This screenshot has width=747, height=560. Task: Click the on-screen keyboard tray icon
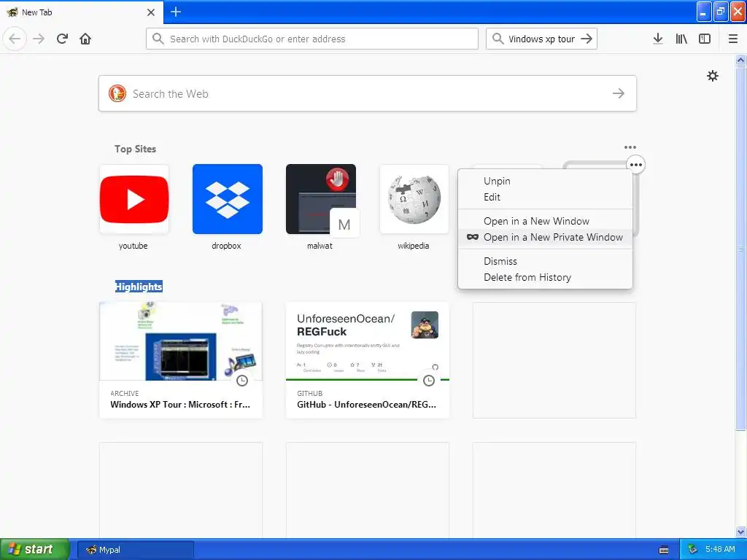664,550
